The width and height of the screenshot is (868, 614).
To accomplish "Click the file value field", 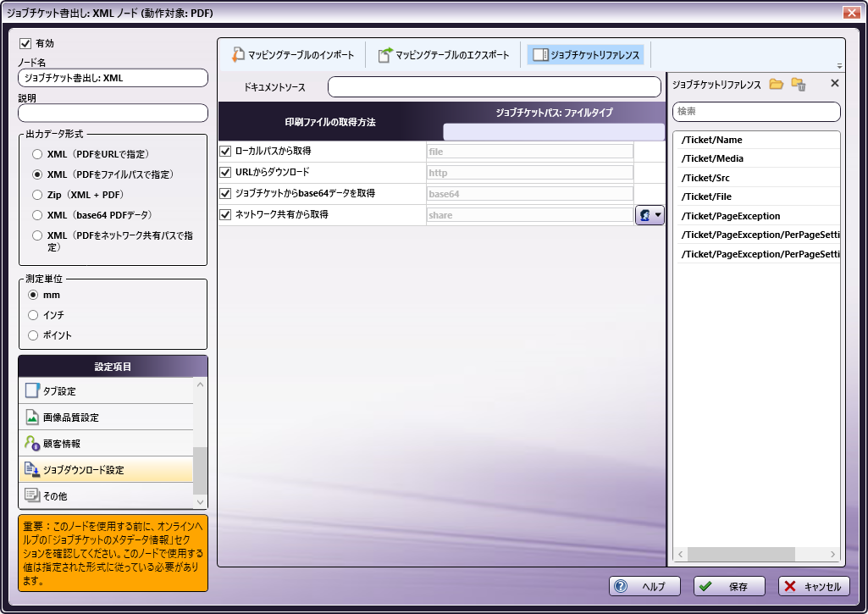I will coord(530,151).
